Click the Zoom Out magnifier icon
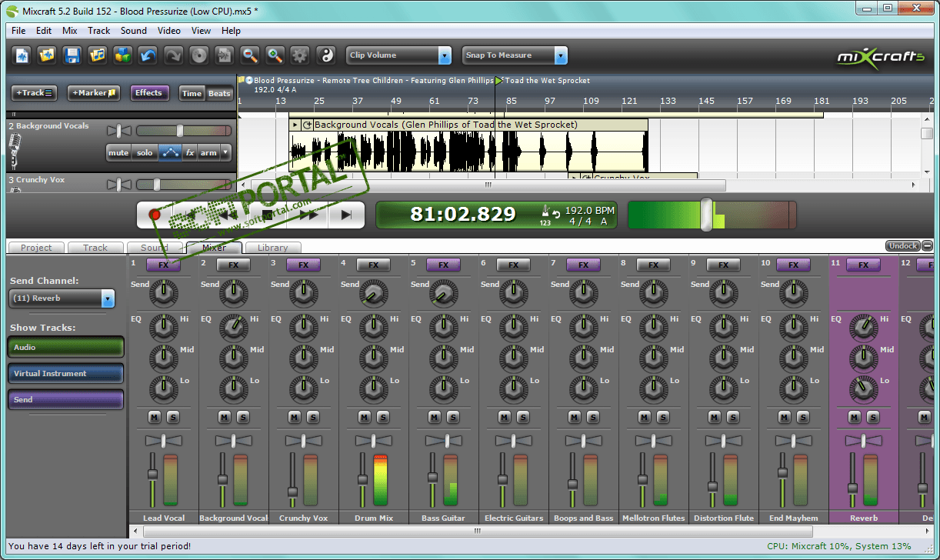940x560 pixels. tap(249, 55)
